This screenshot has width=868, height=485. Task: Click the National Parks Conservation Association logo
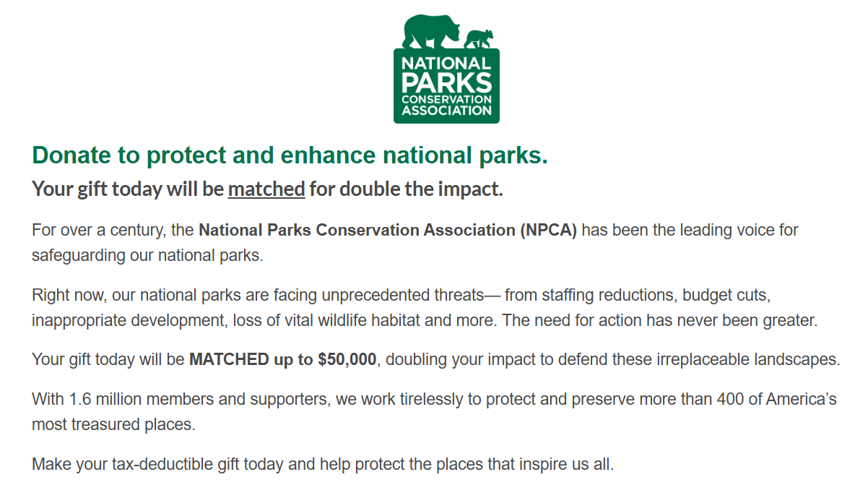(446, 80)
